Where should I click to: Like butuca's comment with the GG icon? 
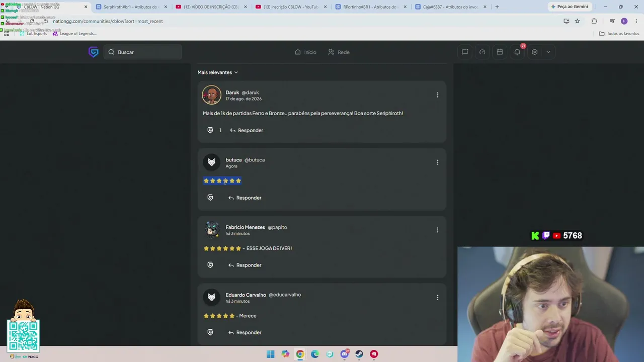tap(210, 198)
